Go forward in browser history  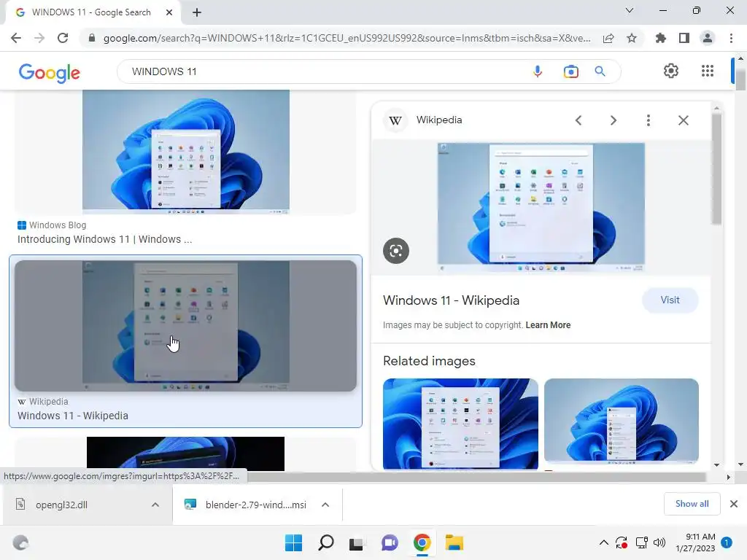pos(39,38)
